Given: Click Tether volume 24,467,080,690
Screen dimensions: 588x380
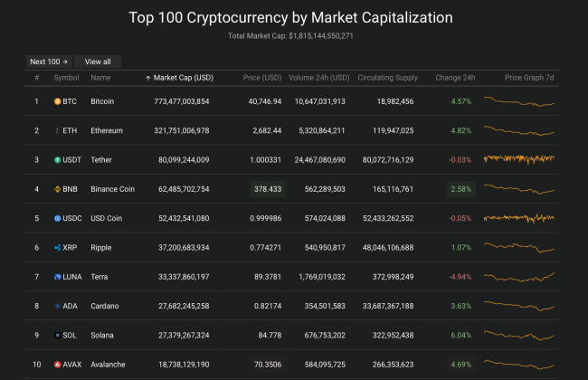Looking at the screenshot, I should [320, 160].
